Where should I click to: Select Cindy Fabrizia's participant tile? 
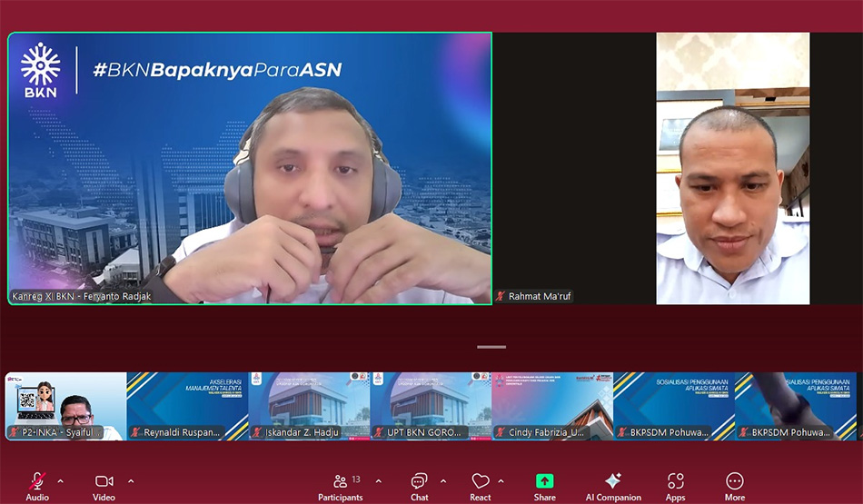552,406
